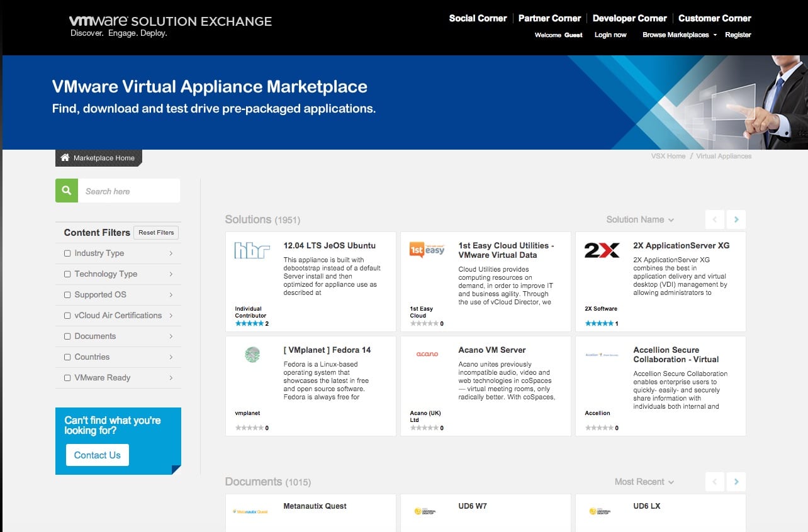Open the Solution Name sort dropdown
Viewport: 808px width, 532px height.
[x=639, y=219]
